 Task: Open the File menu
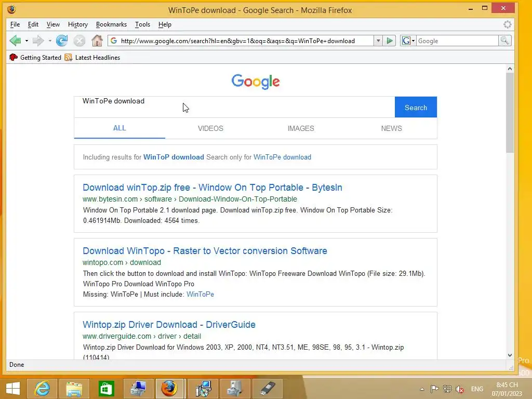(15, 24)
